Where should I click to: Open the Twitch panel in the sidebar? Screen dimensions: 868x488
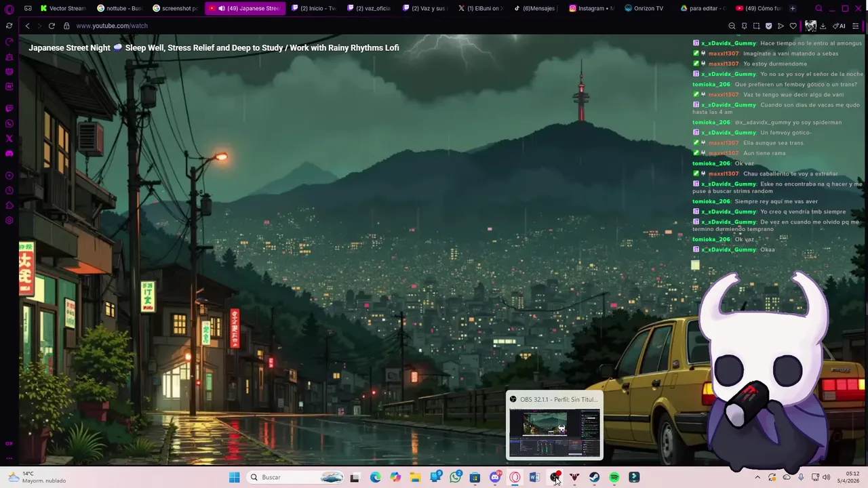tap(9, 108)
